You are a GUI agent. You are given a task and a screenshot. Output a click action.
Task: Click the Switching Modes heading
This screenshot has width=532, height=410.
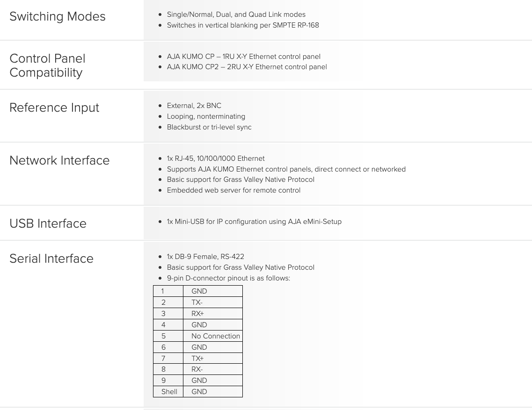click(58, 17)
